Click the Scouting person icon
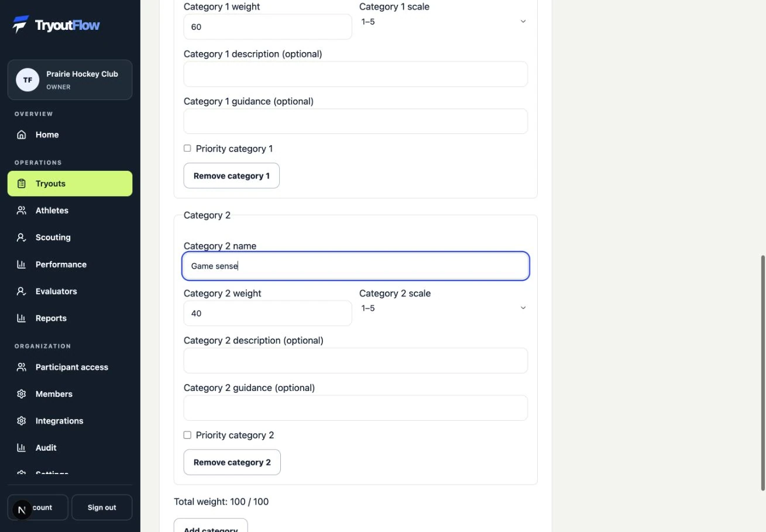Viewport: 766px width, 532px height. pos(22,238)
